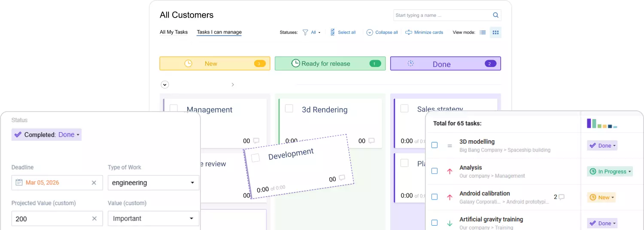644x230 pixels.
Task: Click the count badge 2 on Done header
Action: click(490, 64)
